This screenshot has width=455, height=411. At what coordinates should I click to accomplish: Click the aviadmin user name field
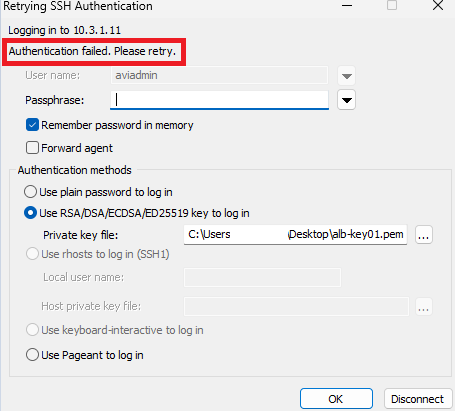click(219, 75)
